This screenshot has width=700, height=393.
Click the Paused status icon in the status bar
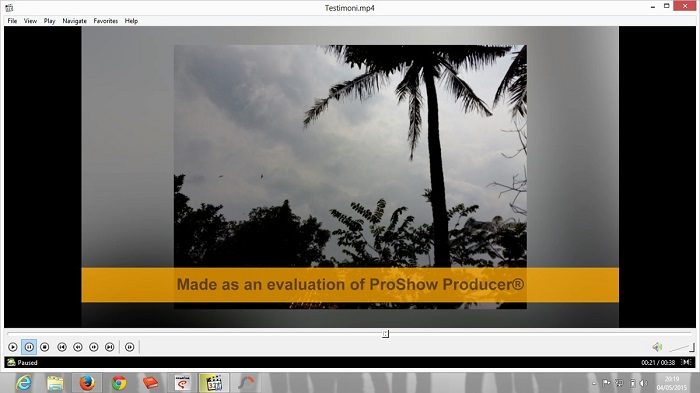tap(11, 362)
